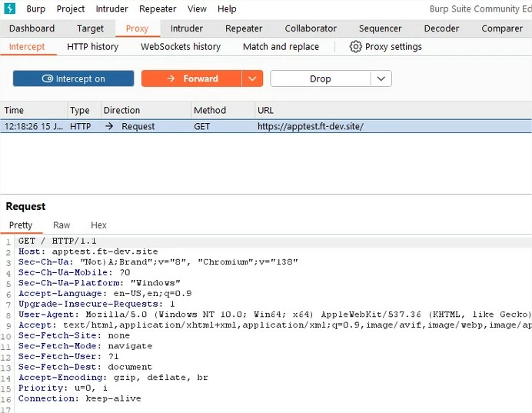Open the Comparer tab
This screenshot has width=532, height=413.
click(502, 28)
